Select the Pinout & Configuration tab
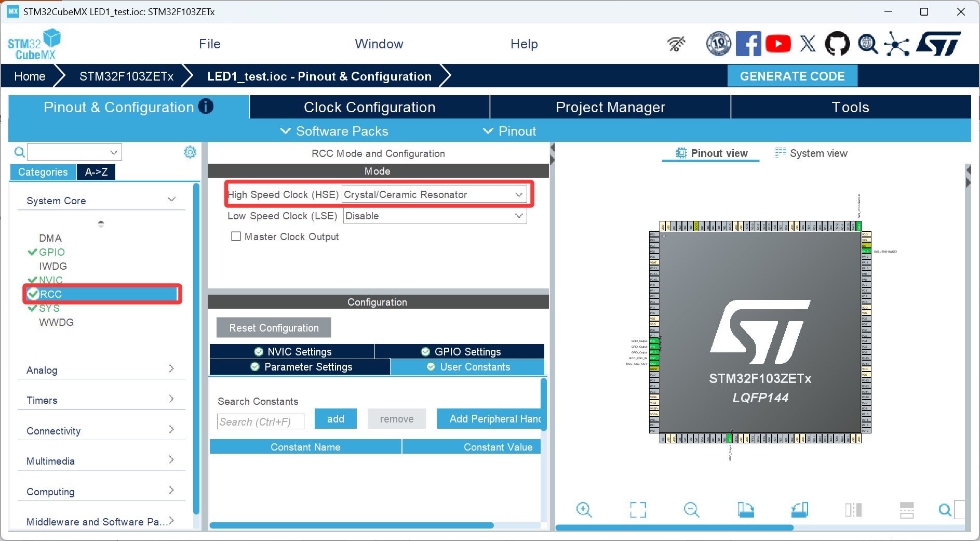This screenshot has height=541, width=980. point(129,107)
